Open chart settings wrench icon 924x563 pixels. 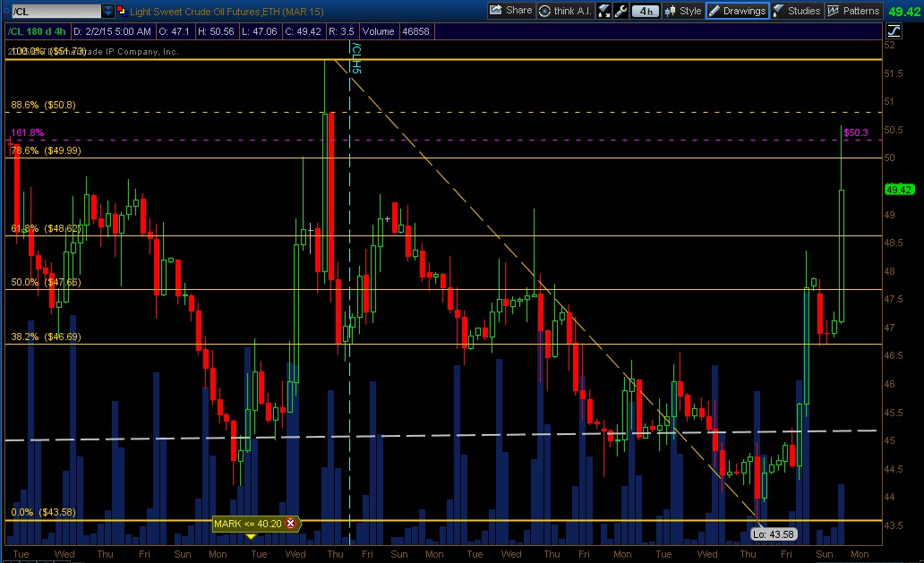tap(620, 11)
